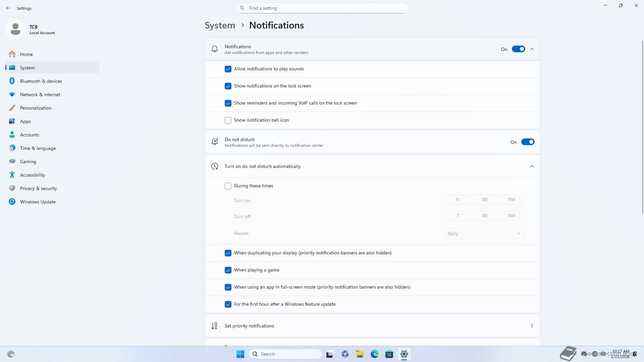Screen dimensions: 644x362
Task: Open Copilot icon in the taskbar
Action: [345, 354]
